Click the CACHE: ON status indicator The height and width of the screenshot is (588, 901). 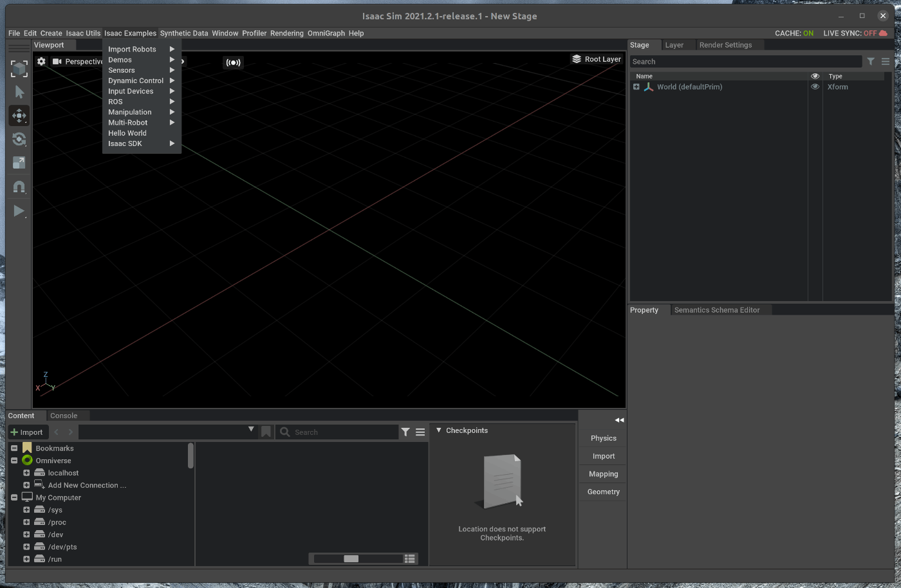coord(794,33)
